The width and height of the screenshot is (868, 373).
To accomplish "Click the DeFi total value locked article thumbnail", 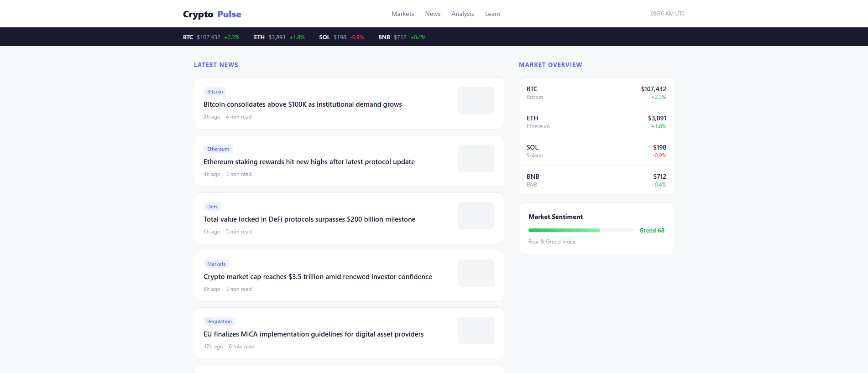I will [x=476, y=216].
